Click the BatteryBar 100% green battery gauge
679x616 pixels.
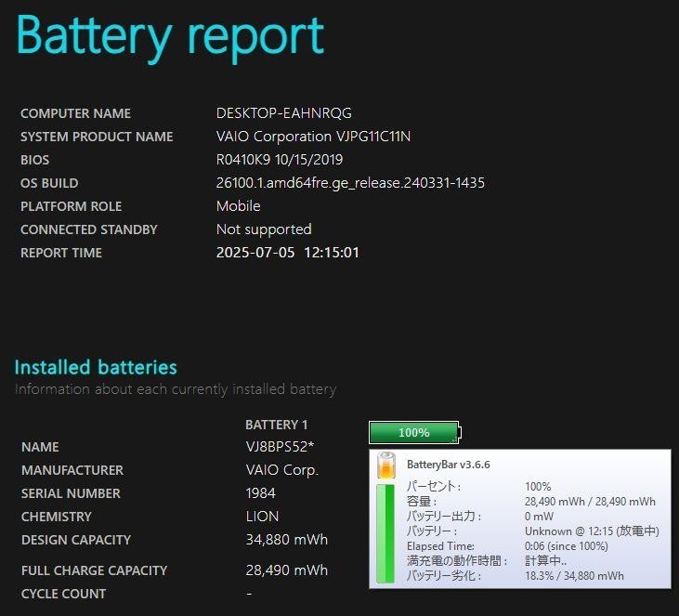point(415,432)
